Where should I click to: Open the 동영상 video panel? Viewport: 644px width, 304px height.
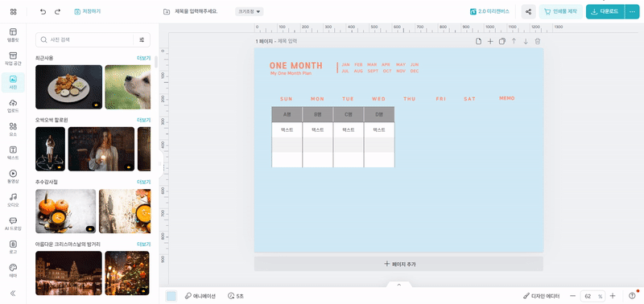[x=13, y=176]
